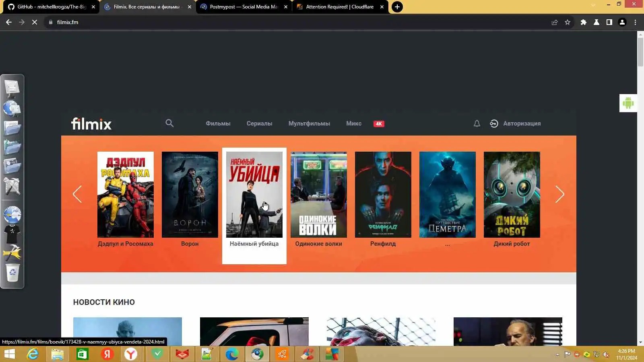Click the НОВОСТИ КИНО heading
The width and height of the screenshot is (644, 362).
[x=104, y=302]
